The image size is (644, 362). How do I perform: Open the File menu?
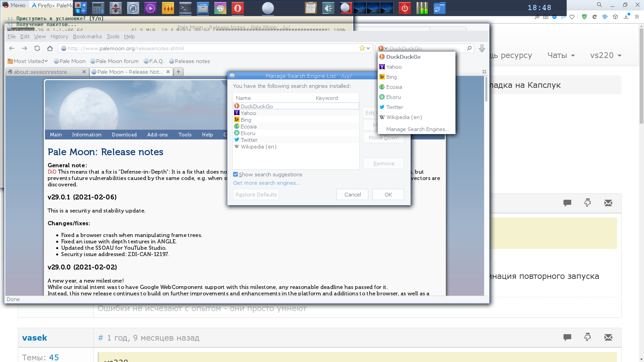(11, 36)
